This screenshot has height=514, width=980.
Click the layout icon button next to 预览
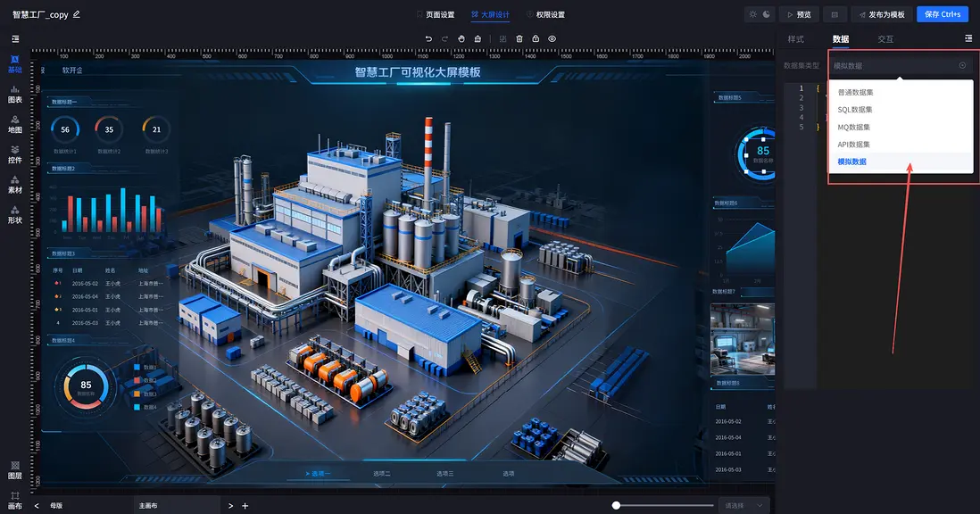click(x=835, y=14)
